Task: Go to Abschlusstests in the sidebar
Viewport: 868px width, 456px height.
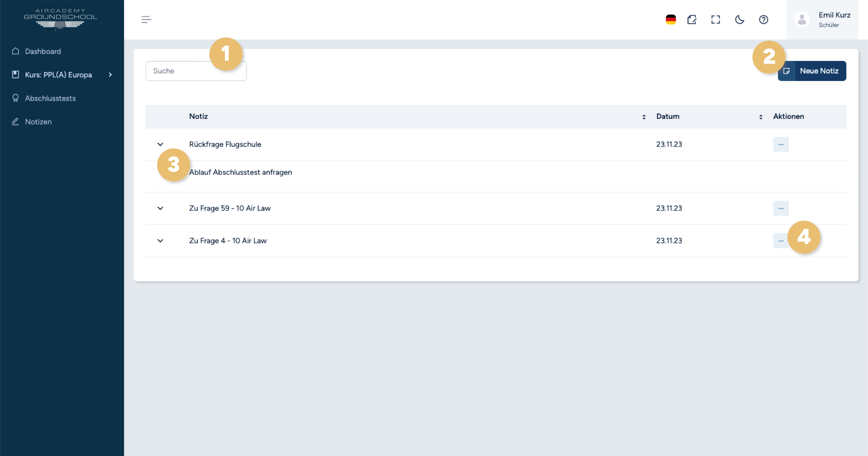Action: [x=50, y=98]
